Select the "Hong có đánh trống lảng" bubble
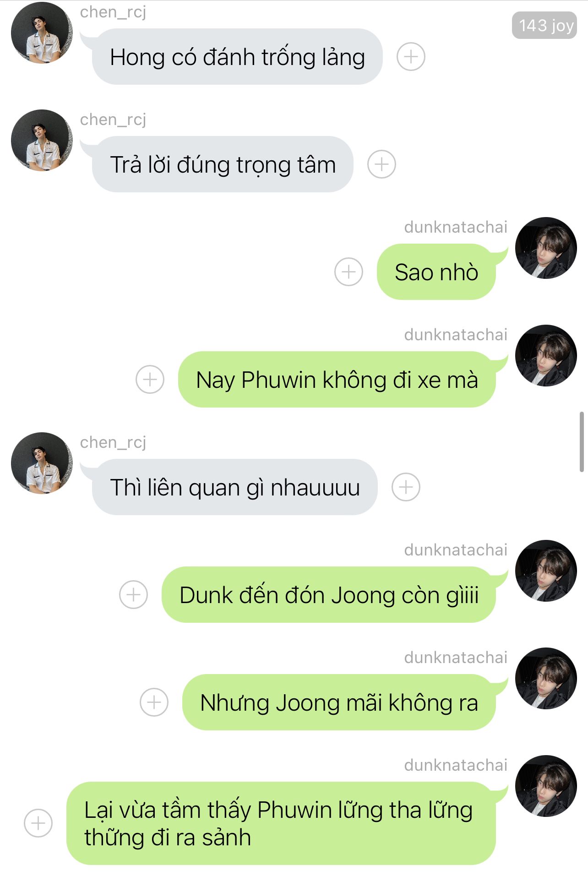588x876 pixels. (237, 57)
